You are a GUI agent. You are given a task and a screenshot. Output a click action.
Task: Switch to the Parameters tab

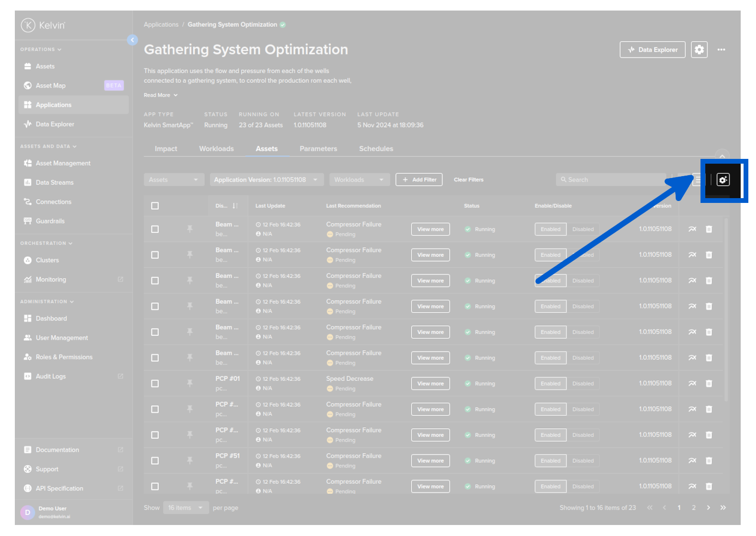coord(318,149)
